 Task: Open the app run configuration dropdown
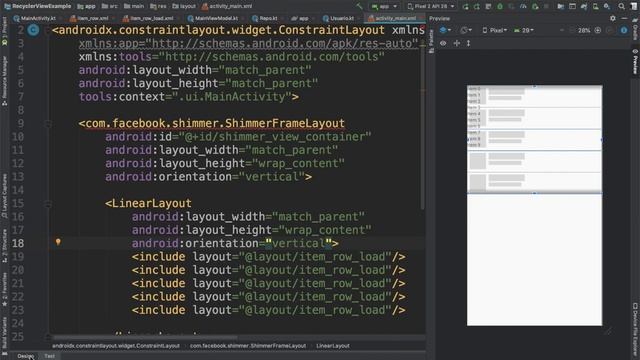coord(384,6)
